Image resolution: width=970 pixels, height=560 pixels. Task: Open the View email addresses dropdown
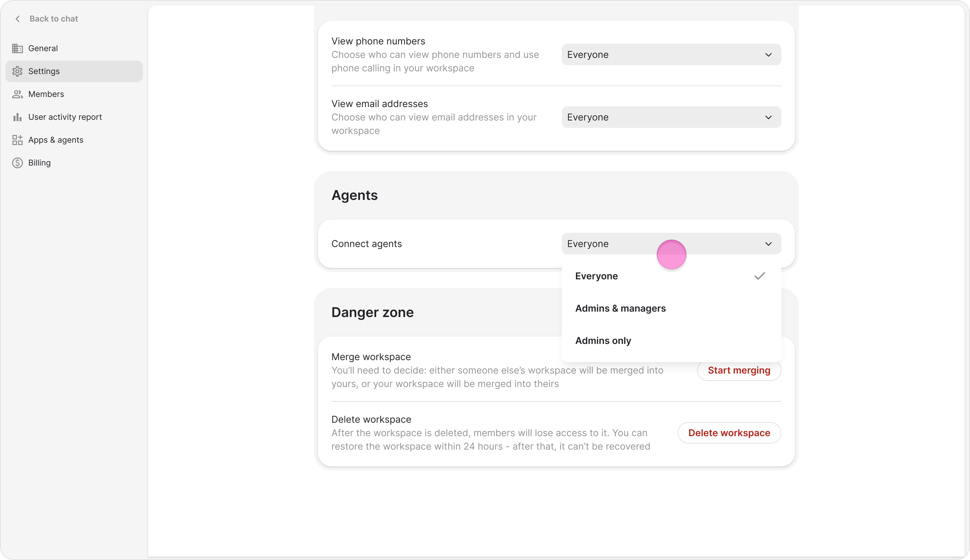pos(671,117)
